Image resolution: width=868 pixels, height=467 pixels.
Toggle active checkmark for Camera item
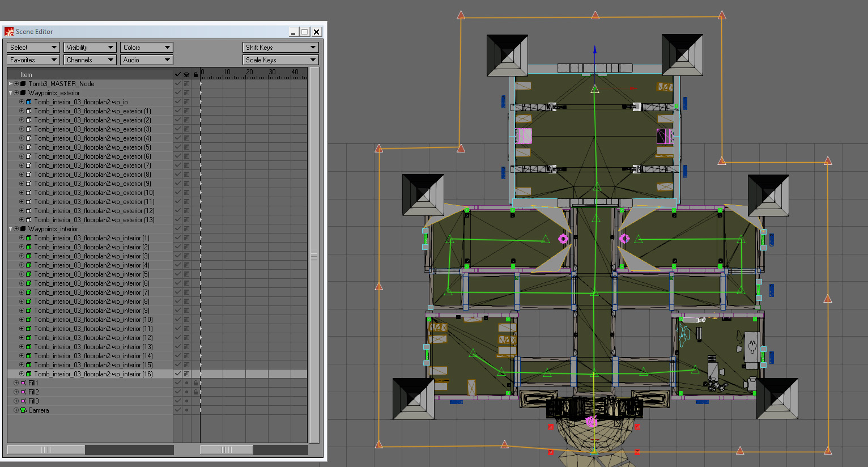point(178,410)
